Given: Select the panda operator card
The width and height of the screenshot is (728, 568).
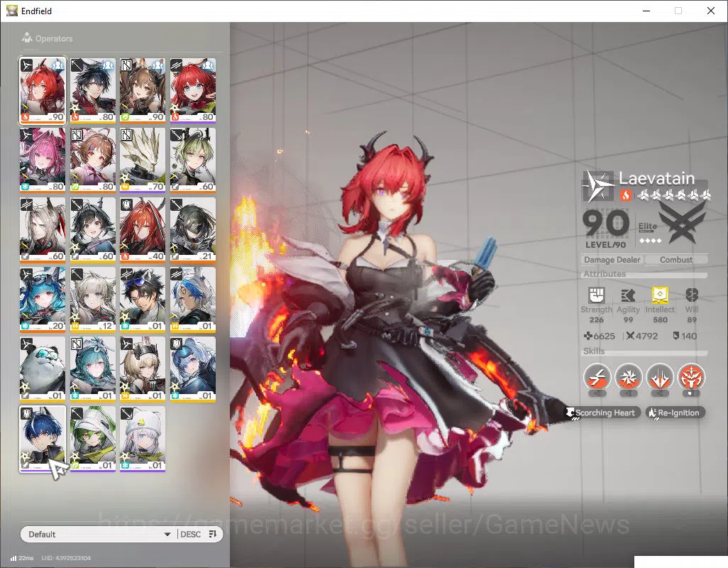Looking at the screenshot, I should point(43,369).
